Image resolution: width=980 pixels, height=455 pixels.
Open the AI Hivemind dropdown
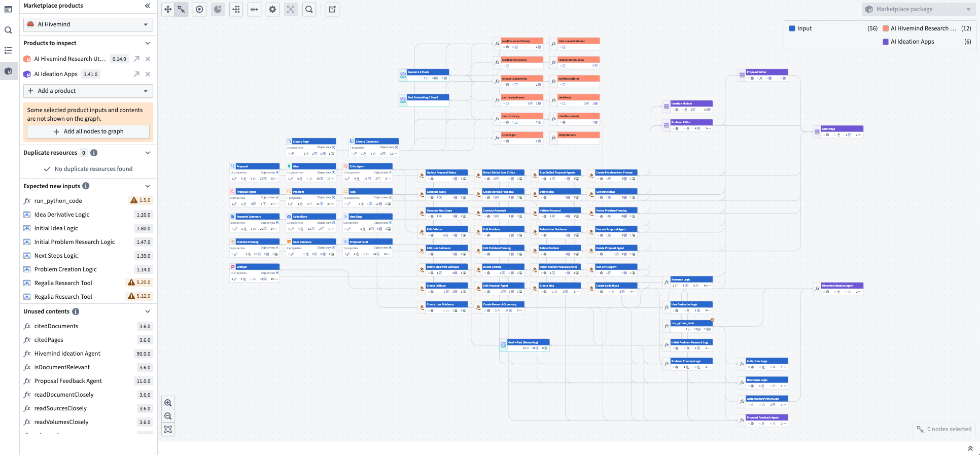(x=88, y=24)
